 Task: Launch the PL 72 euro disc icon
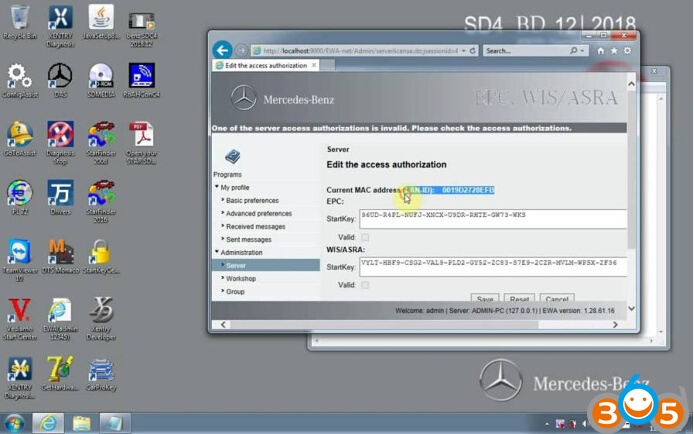[x=19, y=197]
